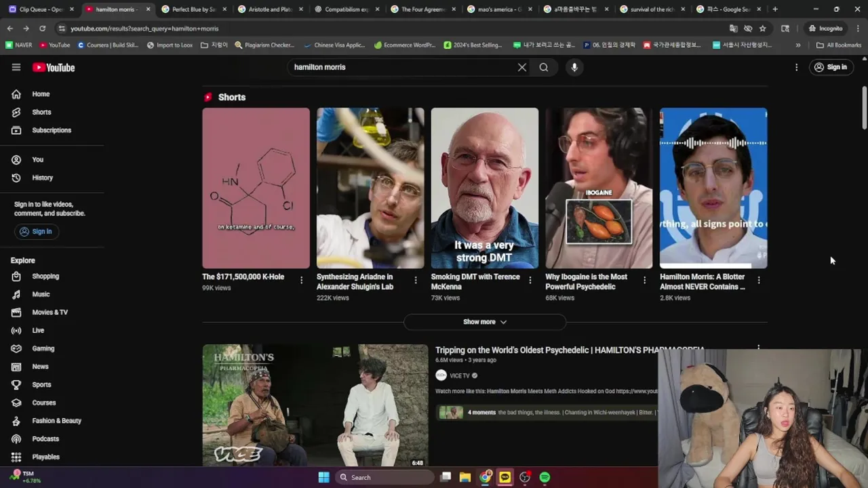Viewport: 868px width, 488px height.
Task: Open the YouTube settings three-dot menu
Action: 797,67
